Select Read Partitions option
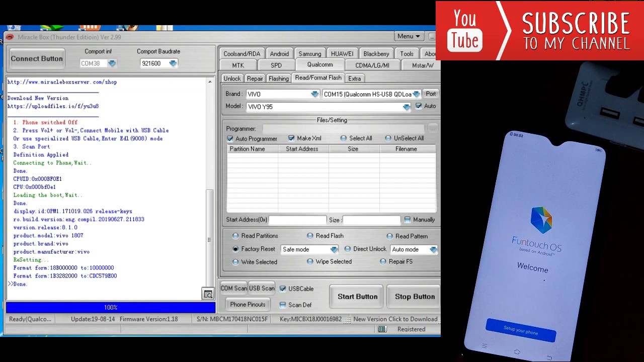Image resolution: width=644 pixels, height=362 pixels. coord(235,236)
